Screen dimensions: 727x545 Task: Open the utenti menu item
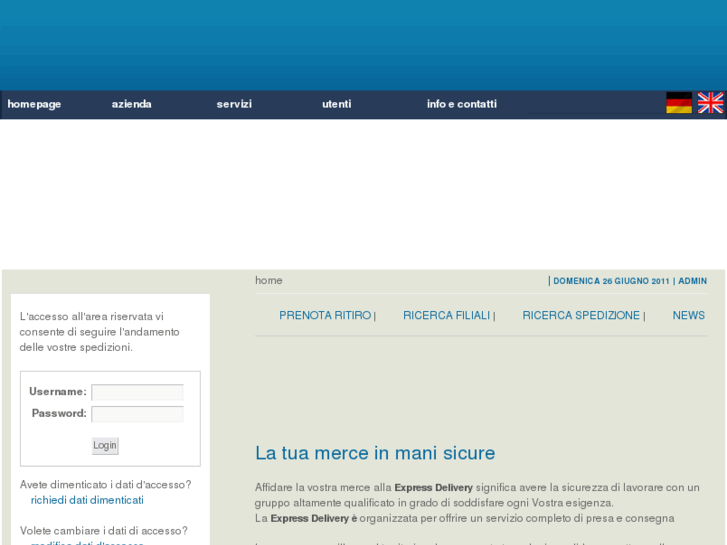tap(337, 104)
